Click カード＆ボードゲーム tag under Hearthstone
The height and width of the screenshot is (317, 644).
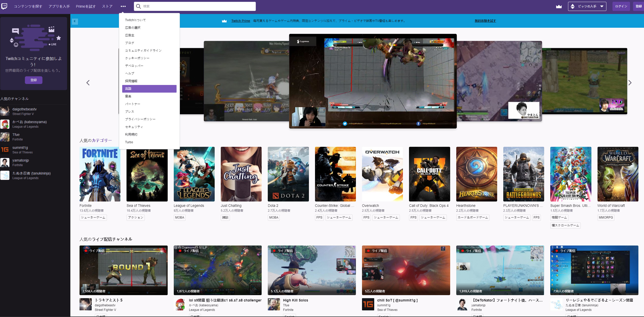(473, 218)
